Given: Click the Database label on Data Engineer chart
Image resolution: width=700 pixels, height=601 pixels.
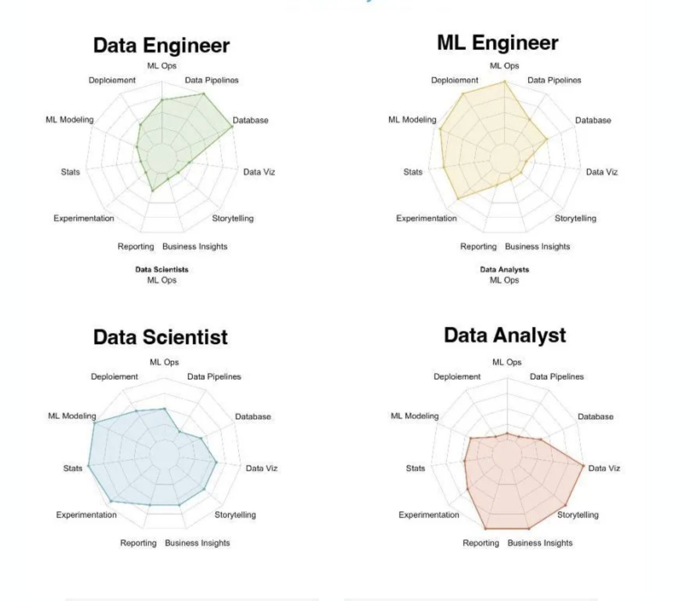Looking at the screenshot, I should pyautogui.click(x=250, y=120).
